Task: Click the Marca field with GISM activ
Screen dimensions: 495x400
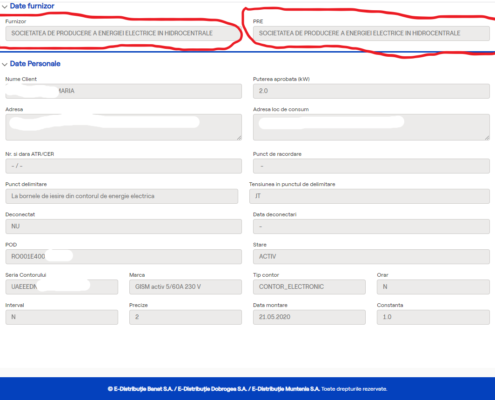Action: [x=185, y=287]
